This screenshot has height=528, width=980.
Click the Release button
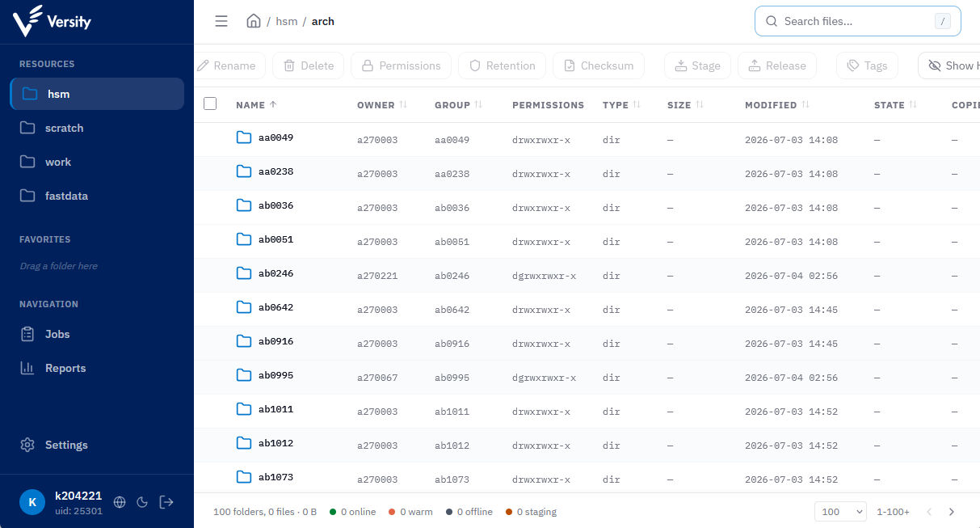776,65
